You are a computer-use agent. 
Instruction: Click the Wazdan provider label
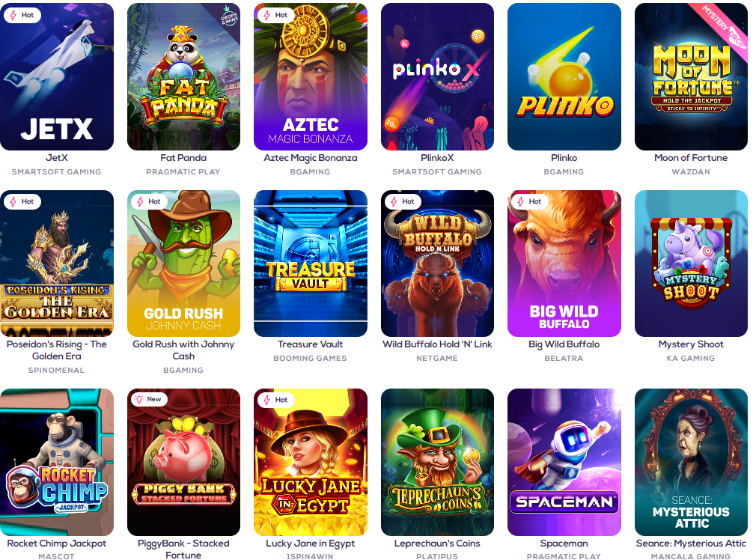pyautogui.click(x=691, y=171)
